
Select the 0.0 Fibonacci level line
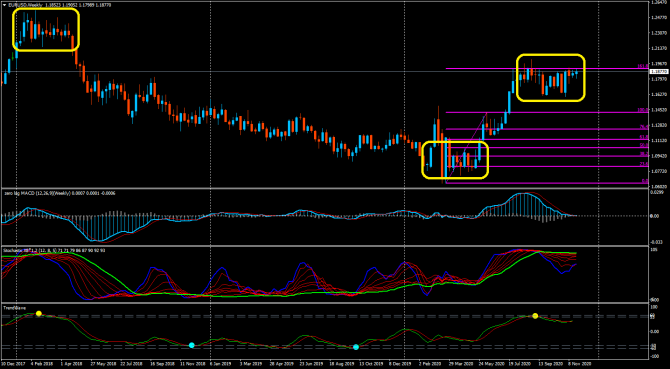[x=547, y=183]
